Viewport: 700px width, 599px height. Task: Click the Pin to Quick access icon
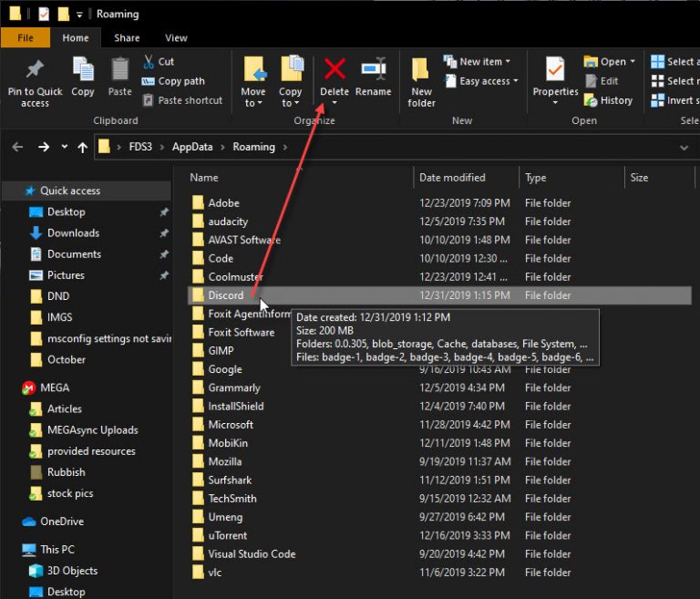[x=35, y=71]
